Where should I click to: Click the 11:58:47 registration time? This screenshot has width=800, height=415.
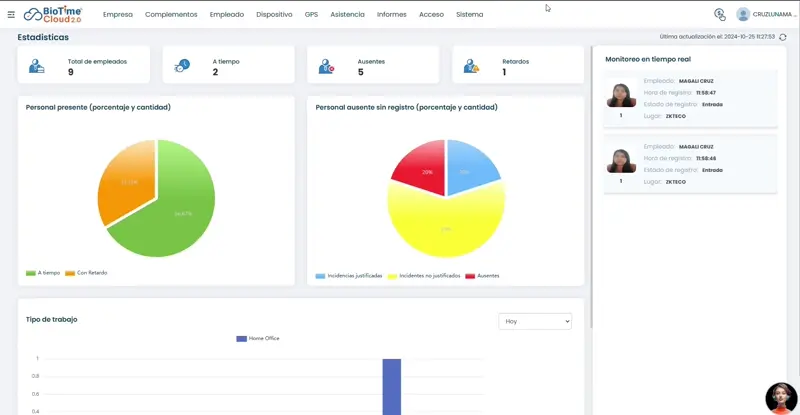click(x=706, y=93)
